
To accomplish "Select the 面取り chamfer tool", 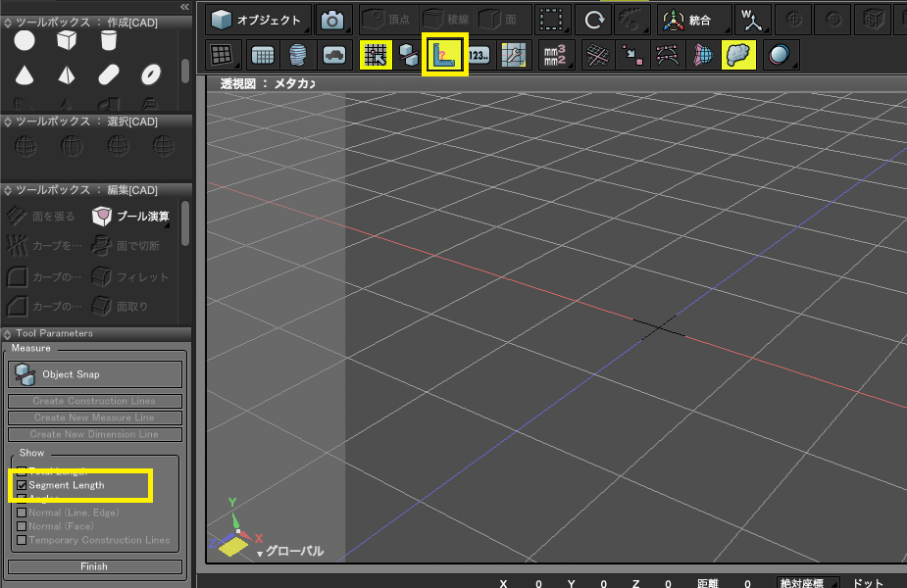I will pyautogui.click(x=120, y=306).
